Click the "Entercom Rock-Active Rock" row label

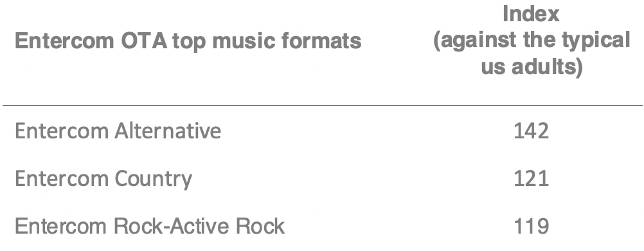click(x=150, y=227)
